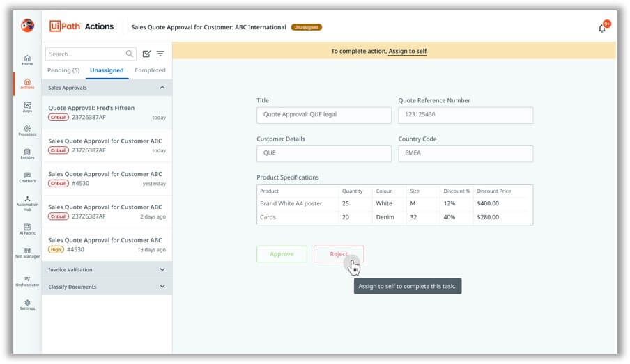Open Quote Approval: Fred's Fifteen item

(107, 112)
